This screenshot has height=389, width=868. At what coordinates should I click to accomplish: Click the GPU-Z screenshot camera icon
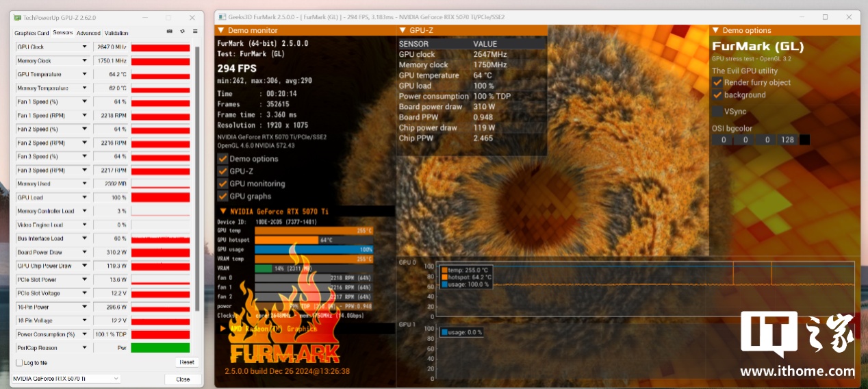coord(170,32)
